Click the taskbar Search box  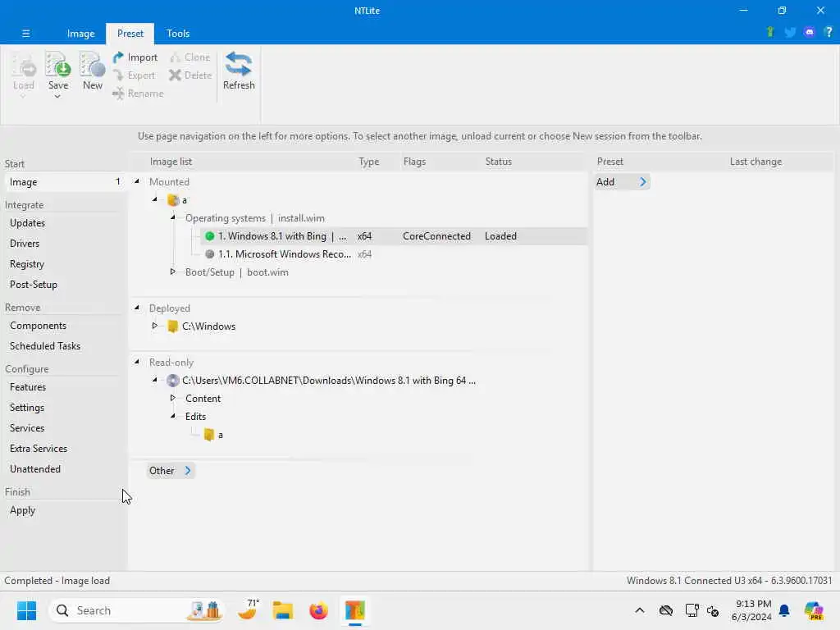[137, 610]
